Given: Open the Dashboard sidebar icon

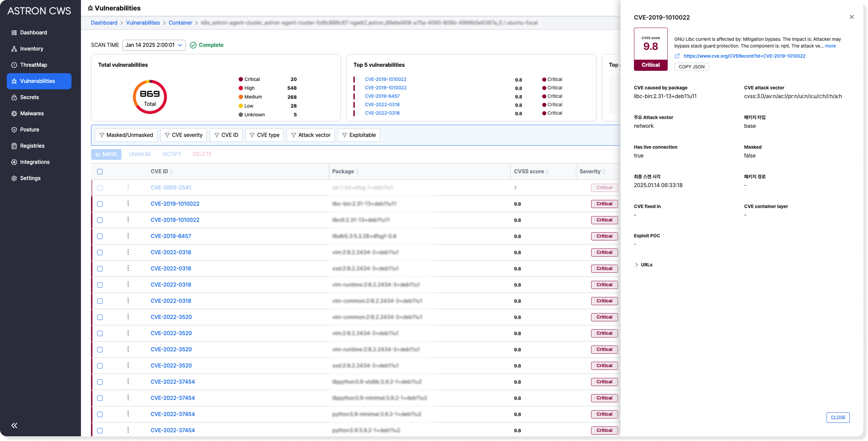Looking at the screenshot, I should [14, 33].
